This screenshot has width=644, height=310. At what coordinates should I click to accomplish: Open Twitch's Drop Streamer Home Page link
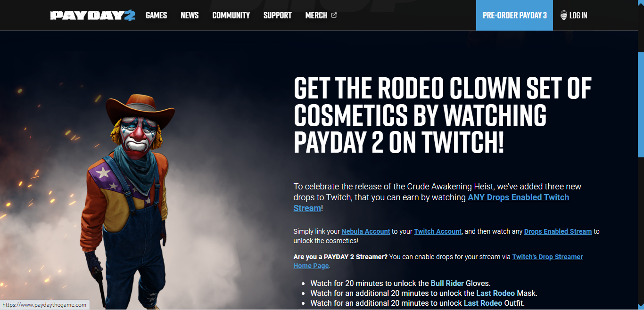tap(438, 261)
